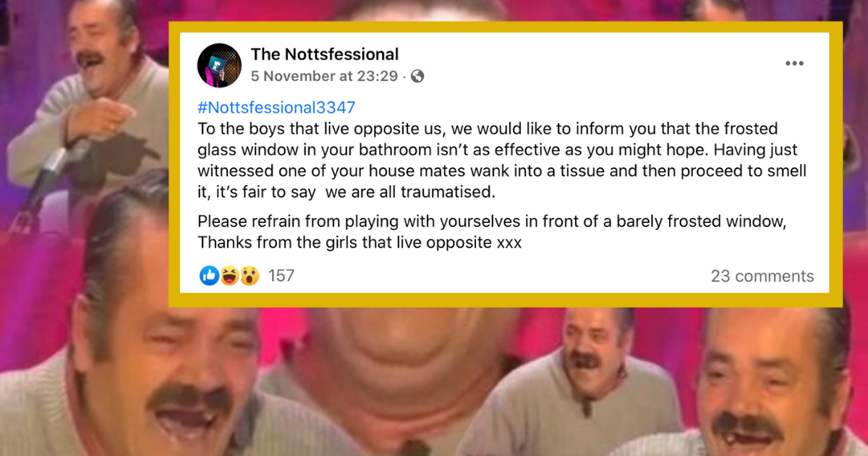This screenshot has height=456, width=868.
Task: Open the three-dots post options menu
Action: click(x=795, y=64)
